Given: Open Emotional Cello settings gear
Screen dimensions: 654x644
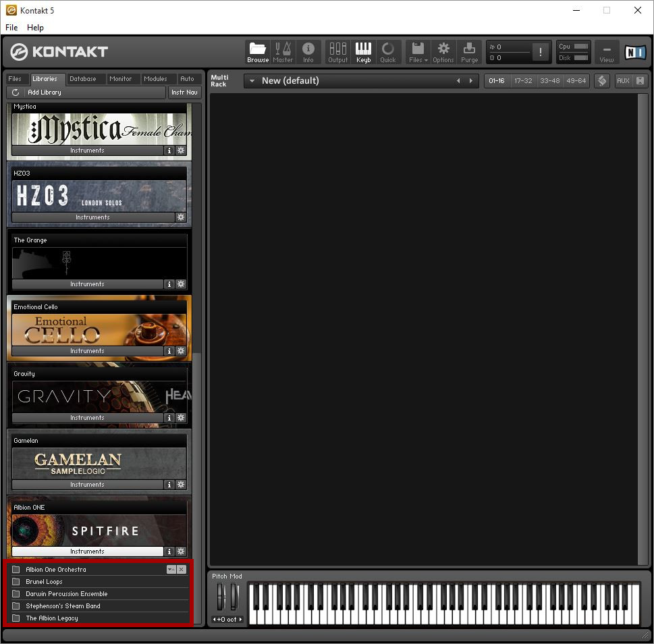Looking at the screenshot, I should pos(181,351).
